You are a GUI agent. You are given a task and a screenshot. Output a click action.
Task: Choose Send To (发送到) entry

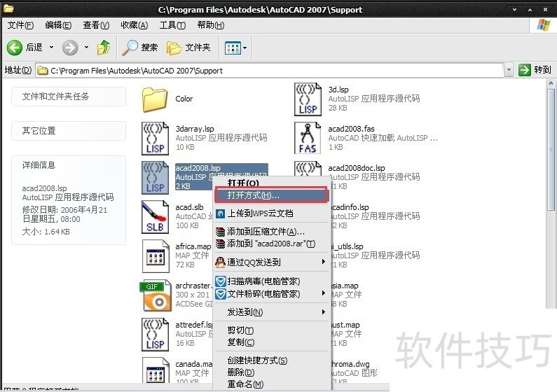tap(273, 312)
